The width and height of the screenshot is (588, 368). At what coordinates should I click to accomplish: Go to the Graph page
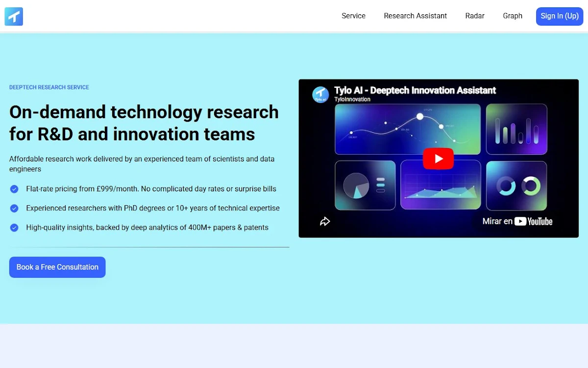click(513, 16)
